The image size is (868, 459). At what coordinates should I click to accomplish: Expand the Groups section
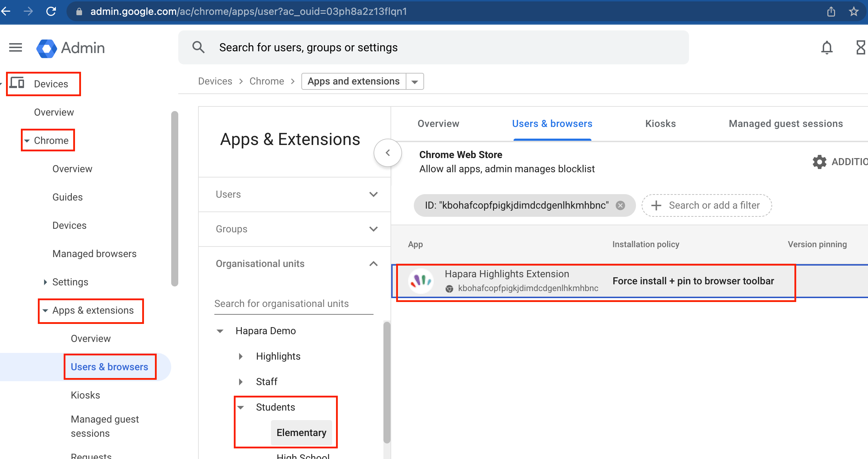click(x=373, y=229)
